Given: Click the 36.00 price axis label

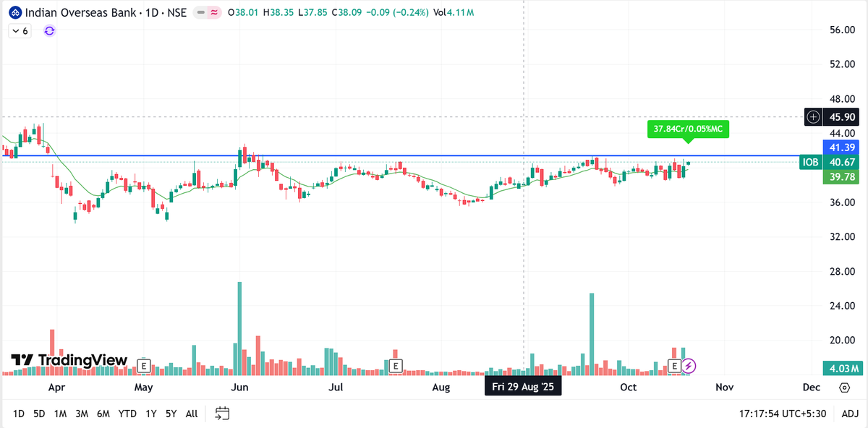Looking at the screenshot, I should 843,202.
